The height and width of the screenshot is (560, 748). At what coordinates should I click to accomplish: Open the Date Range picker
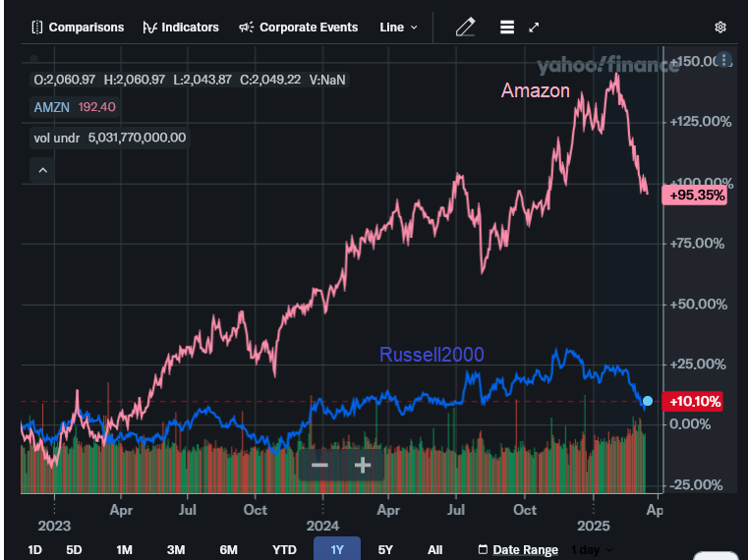pos(518,550)
